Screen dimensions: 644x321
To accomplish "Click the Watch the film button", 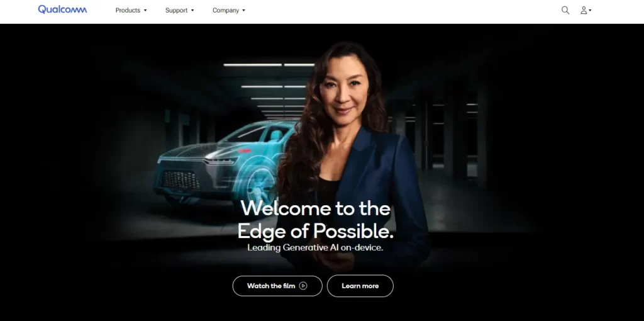I will pos(277,286).
